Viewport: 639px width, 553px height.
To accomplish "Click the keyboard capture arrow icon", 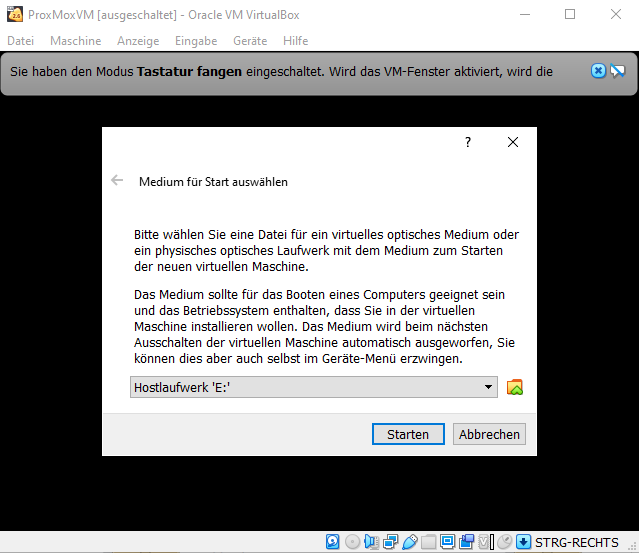I will [x=523, y=542].
